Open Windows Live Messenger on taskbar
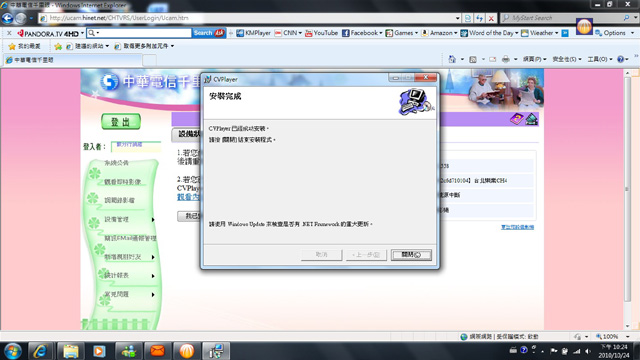Screen dimensions: 640x360 tap(129, 351)
